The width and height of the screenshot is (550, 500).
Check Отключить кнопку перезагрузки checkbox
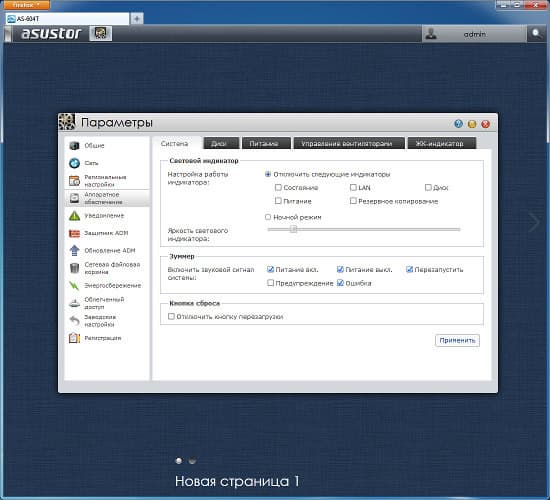click(x=171, y=316)
